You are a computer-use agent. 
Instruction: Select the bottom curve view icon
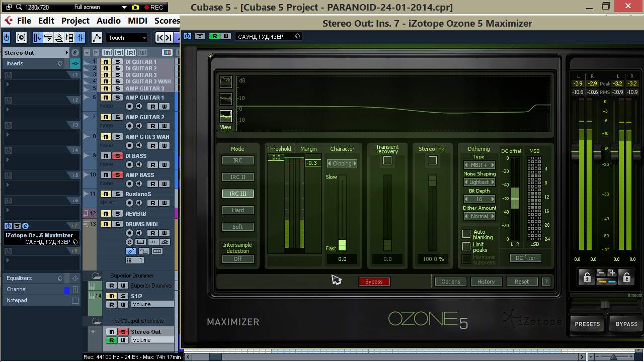click(x=226, y=116)
